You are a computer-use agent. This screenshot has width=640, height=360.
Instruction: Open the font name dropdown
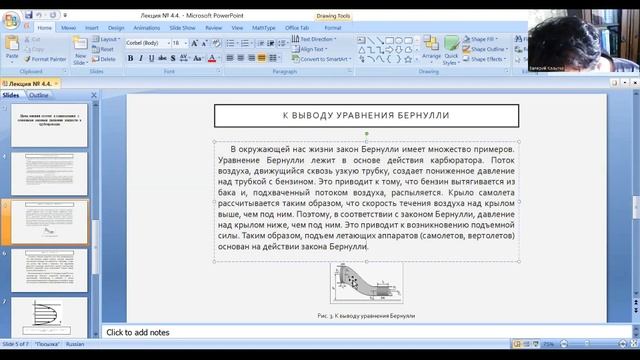tap(169, 43)
